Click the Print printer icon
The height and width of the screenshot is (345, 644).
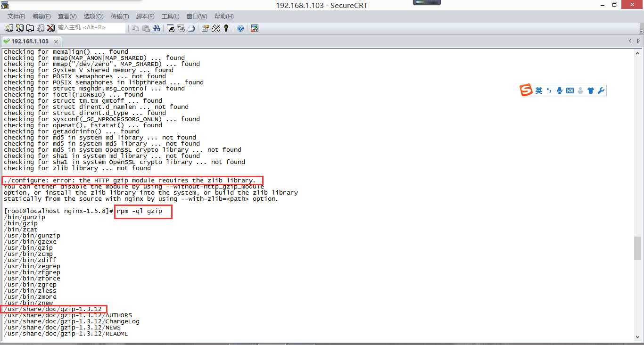[x=191, y=28]
